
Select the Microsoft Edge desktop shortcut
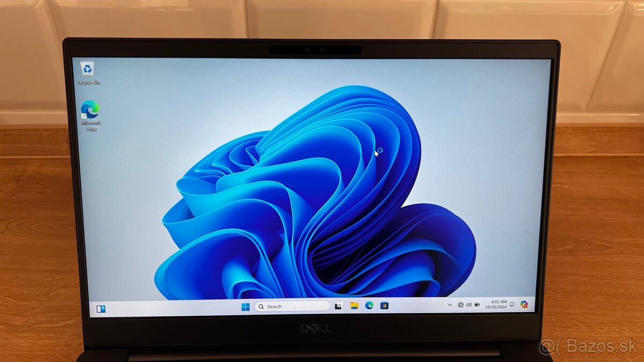point(90,115)
